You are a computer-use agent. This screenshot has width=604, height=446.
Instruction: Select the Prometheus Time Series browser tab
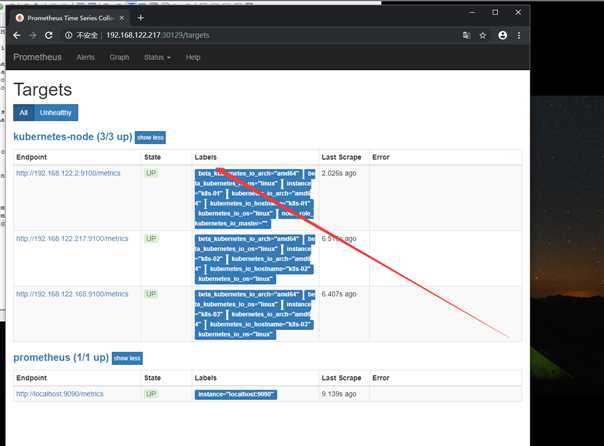(x=70, y=18)
